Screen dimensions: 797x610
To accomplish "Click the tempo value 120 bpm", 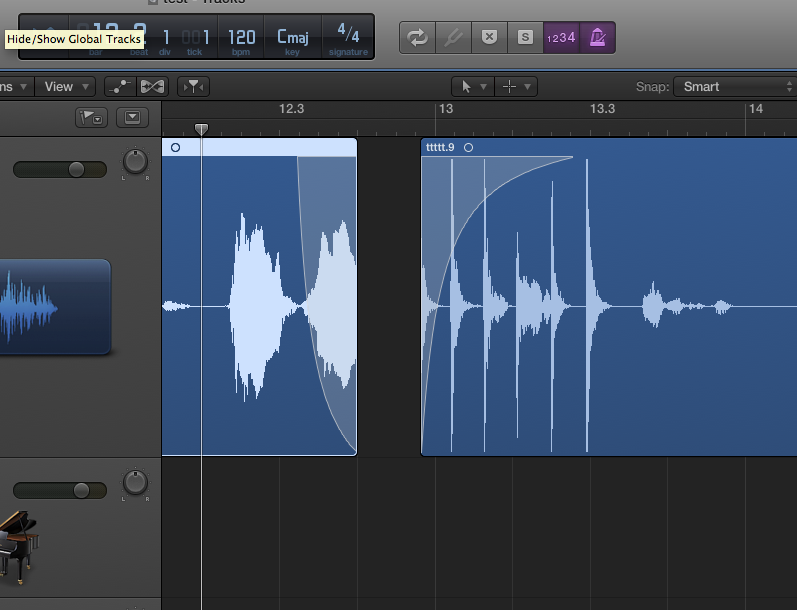I will (241, 38).
